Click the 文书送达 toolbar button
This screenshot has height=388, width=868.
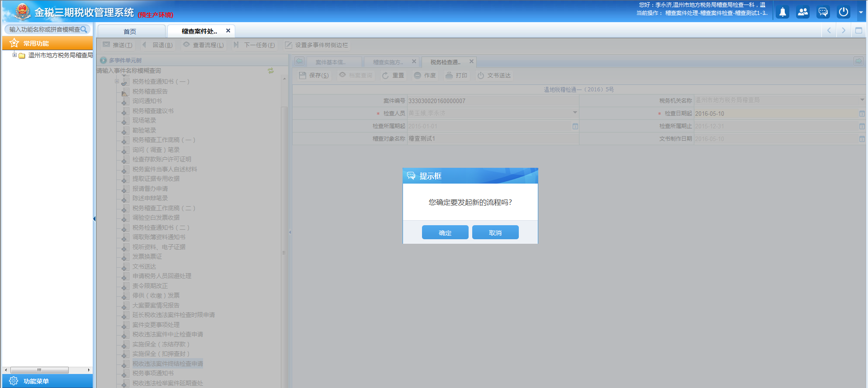[494, 76]
